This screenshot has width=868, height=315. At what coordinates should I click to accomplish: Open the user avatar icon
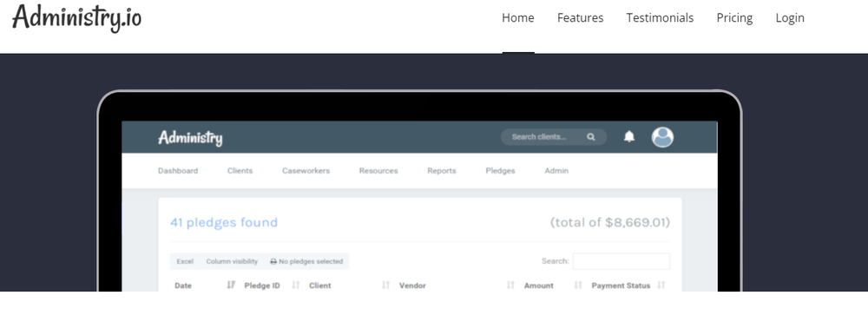click(662, 137)
